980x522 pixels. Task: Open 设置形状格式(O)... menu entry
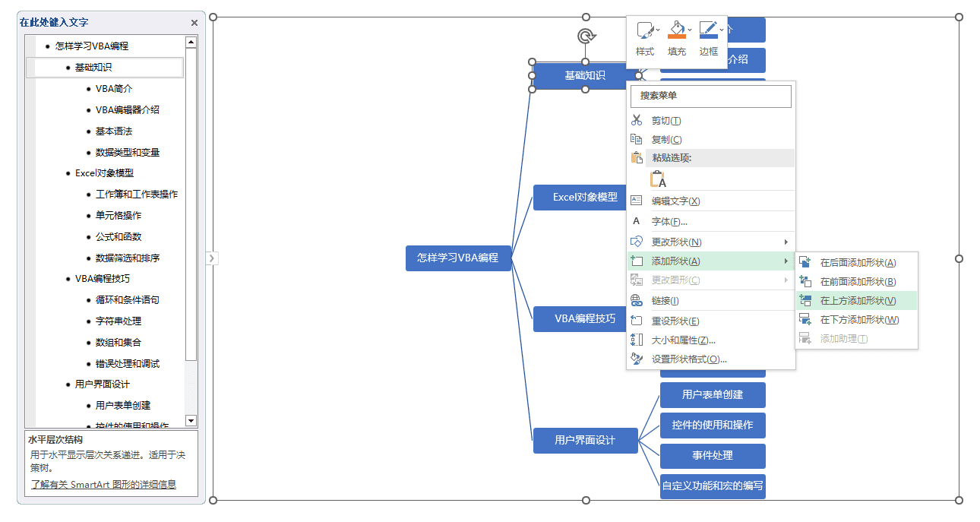click(711, 359)
